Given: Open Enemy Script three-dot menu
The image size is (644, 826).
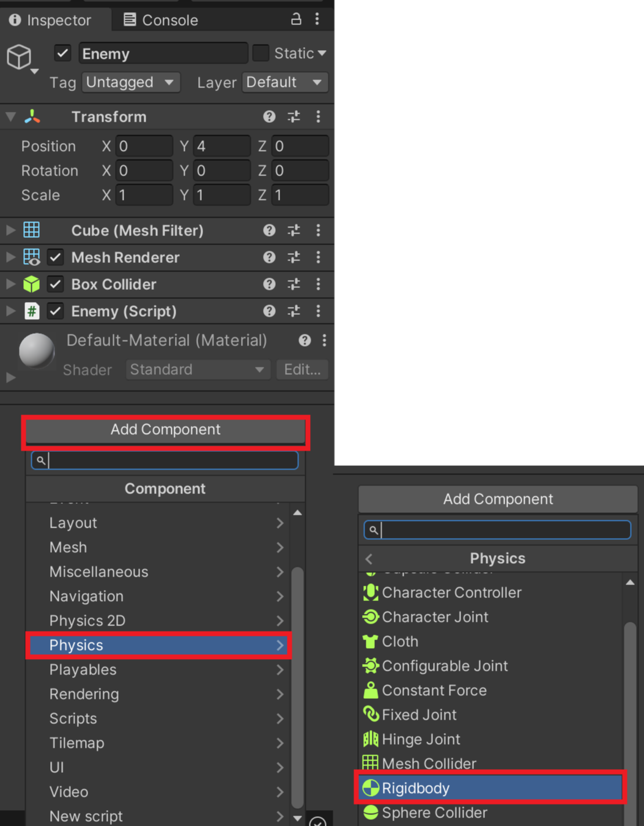Looking at the screenshot, I should tap(318, 311).
